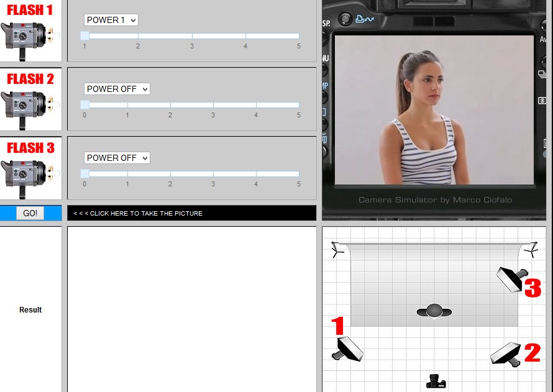Click the Flash 2 power slider handle
Image resolution: width=553 pixels, height=392 pixels.
pos(85,105)
